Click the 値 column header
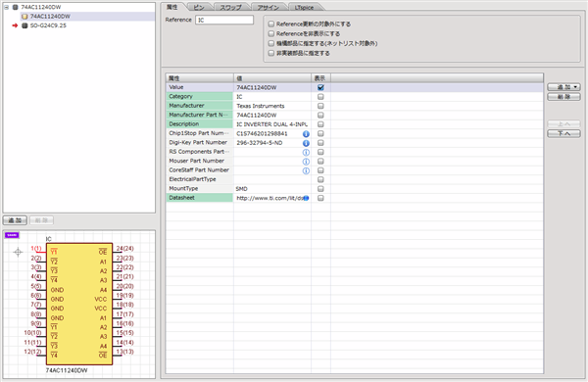 (x=272, y=78)
